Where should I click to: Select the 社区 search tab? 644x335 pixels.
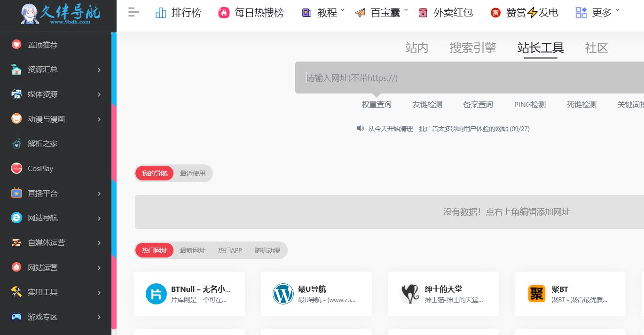pyautogui.click(x=596, y=47)
